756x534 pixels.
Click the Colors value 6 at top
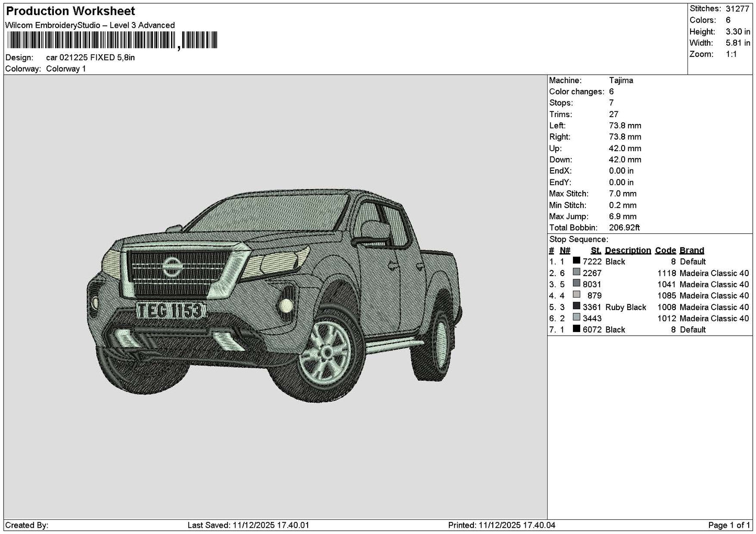tap(728, 20)
